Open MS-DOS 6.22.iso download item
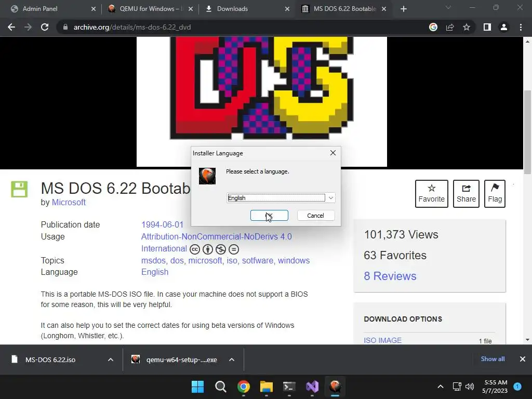 (x=50, y=360)
